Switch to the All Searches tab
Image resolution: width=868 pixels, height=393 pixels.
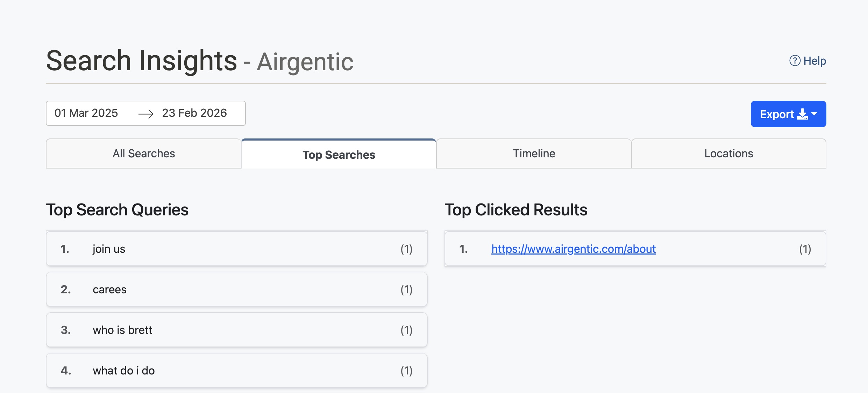point(143,153)
